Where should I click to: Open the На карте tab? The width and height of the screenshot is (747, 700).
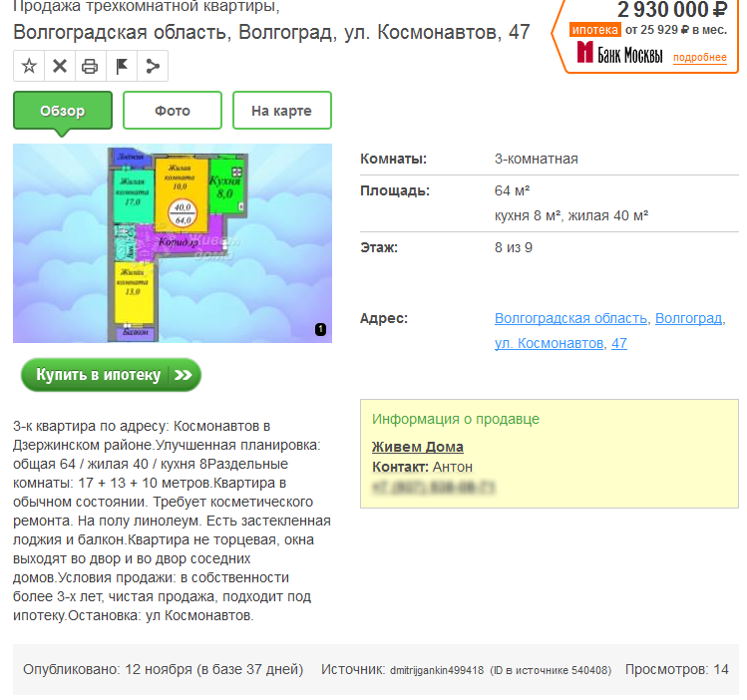tap(282, 111)
